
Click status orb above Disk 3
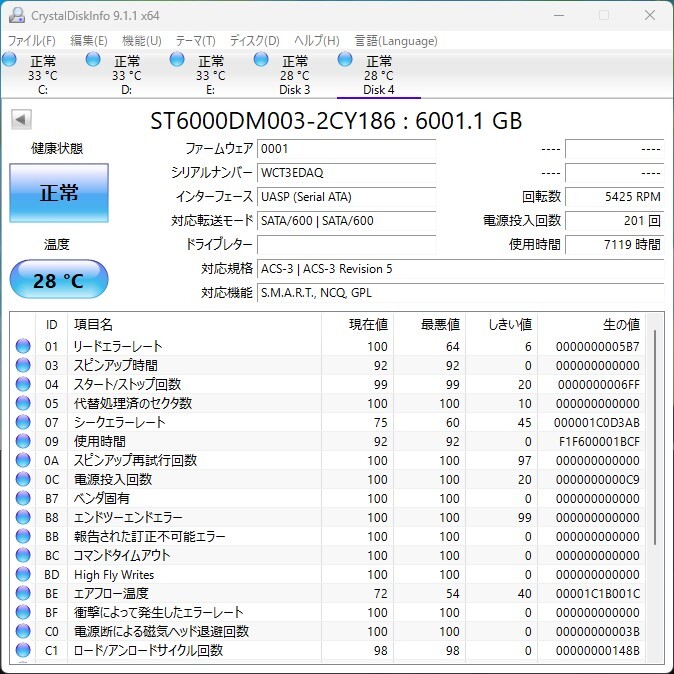coord(261,59)
